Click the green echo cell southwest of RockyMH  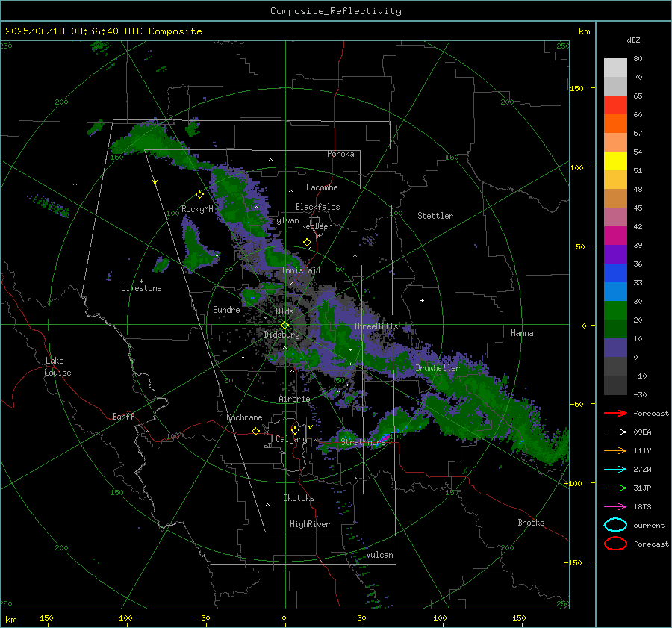pyautogui.click(x=197, y=249)
